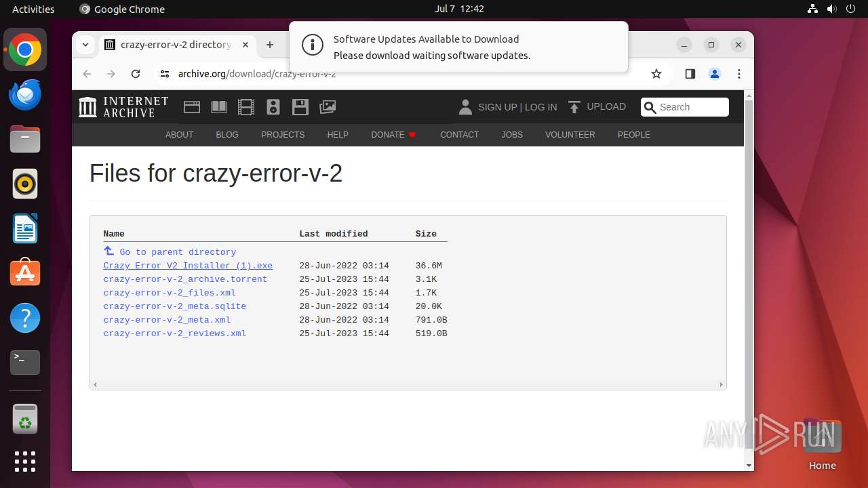
Task: Open the Software floppy disk icon
Action: click(300, 107)
